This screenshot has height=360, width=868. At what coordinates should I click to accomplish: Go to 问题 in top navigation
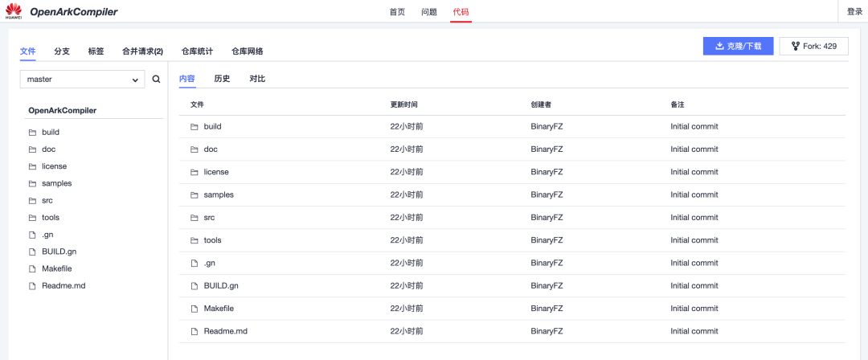(429, 12)
